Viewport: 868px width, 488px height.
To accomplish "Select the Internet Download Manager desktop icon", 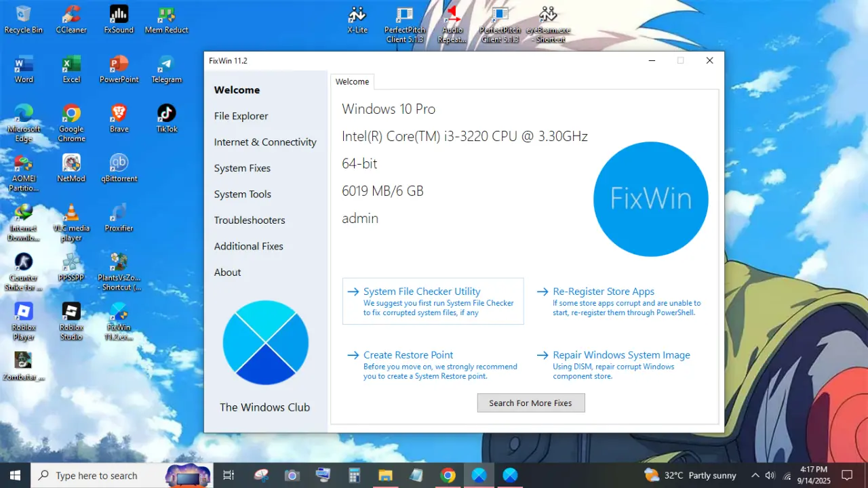I will pos(24,222).
